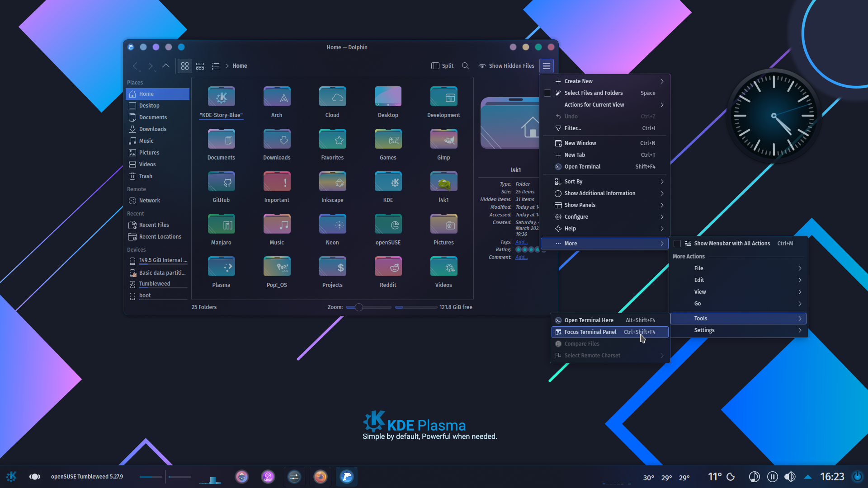Open the search magnifier in Dolphin toolbar

point(465,66)
